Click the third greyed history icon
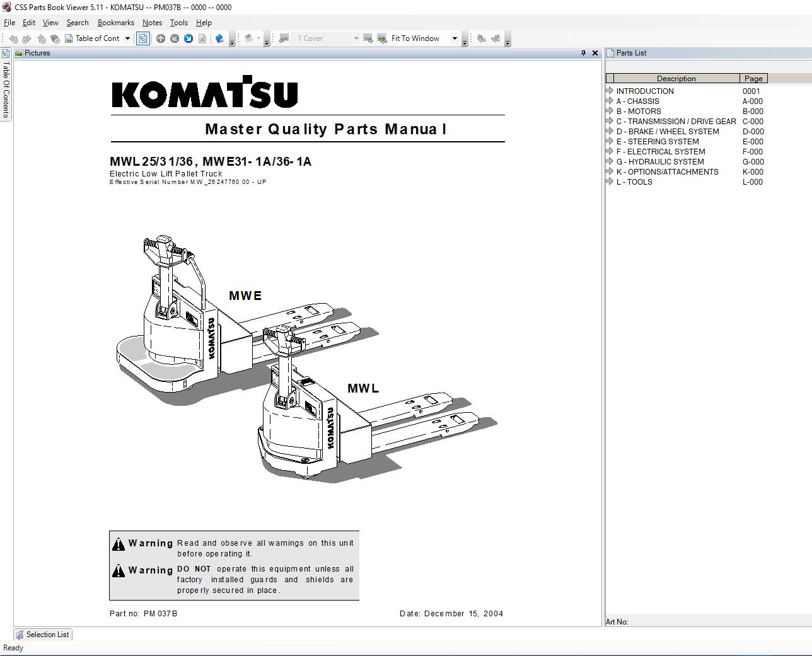 click(41, 38)
